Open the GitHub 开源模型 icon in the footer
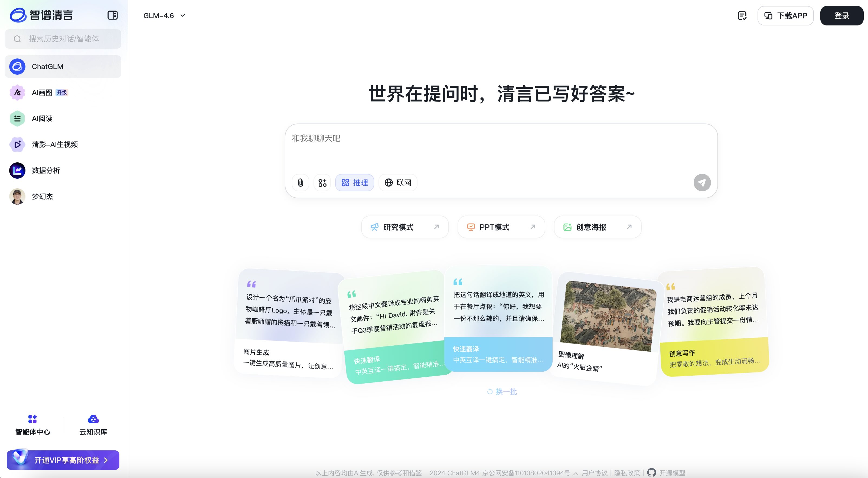This screenshot has width=868, height=478. 652,473
